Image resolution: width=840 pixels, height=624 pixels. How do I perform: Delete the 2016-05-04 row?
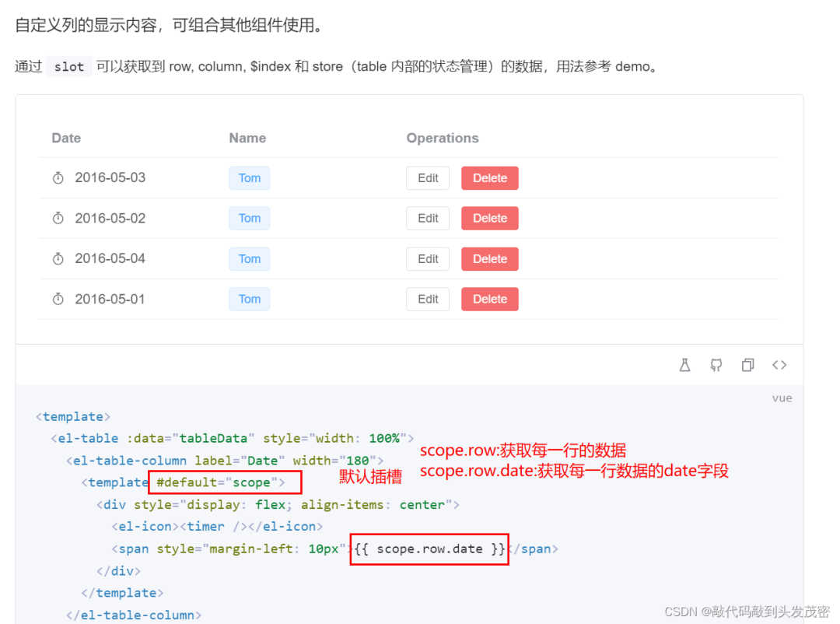point(490,259)
